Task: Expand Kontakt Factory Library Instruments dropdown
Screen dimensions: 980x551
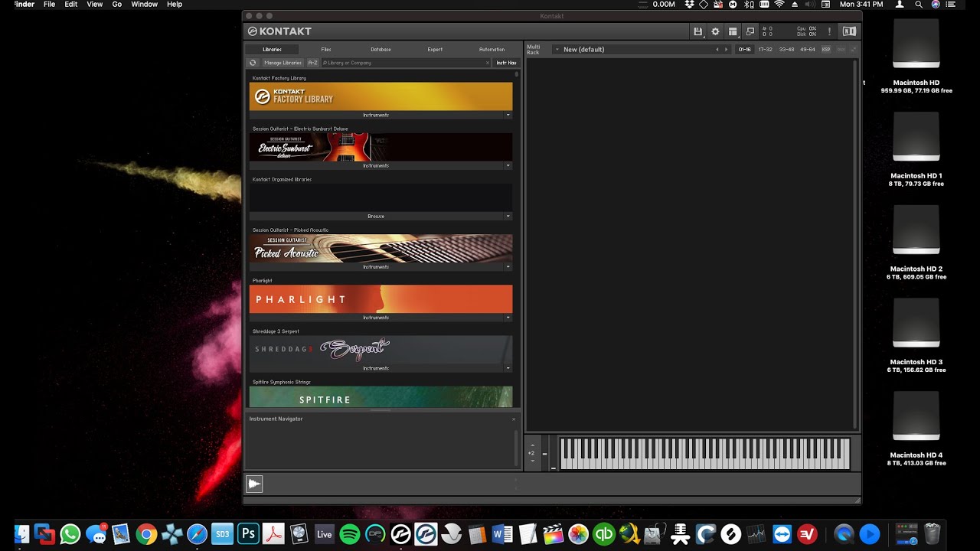Action: click(x=508, y=115)
